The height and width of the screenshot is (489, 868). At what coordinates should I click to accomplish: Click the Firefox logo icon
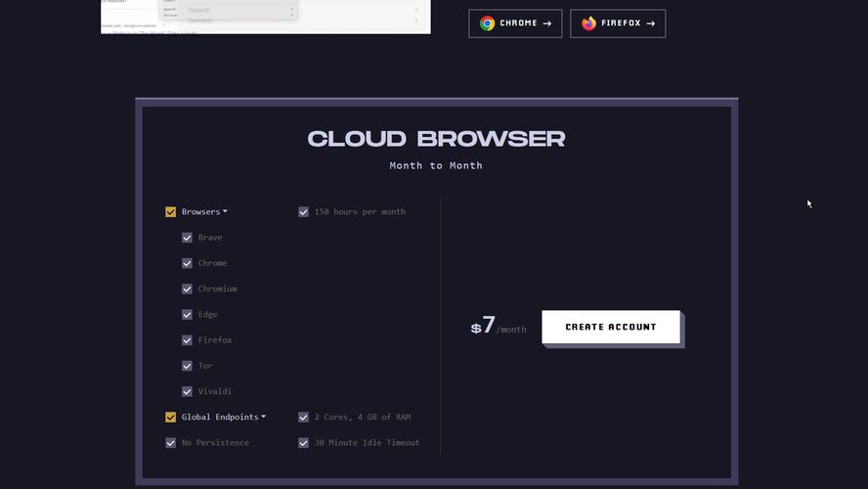coord(589,23)
